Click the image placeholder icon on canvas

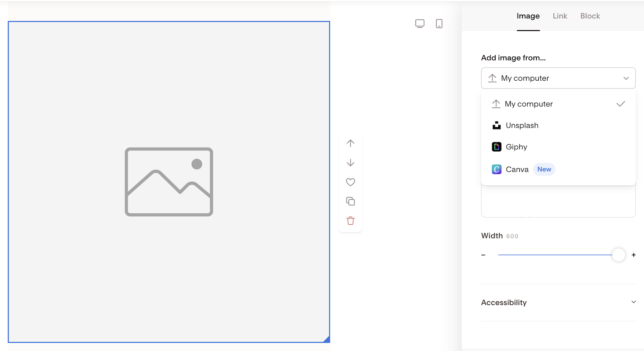point(169,182)
